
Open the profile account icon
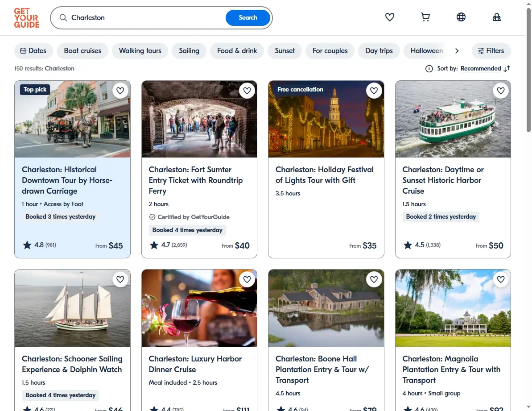click(497, 17)
